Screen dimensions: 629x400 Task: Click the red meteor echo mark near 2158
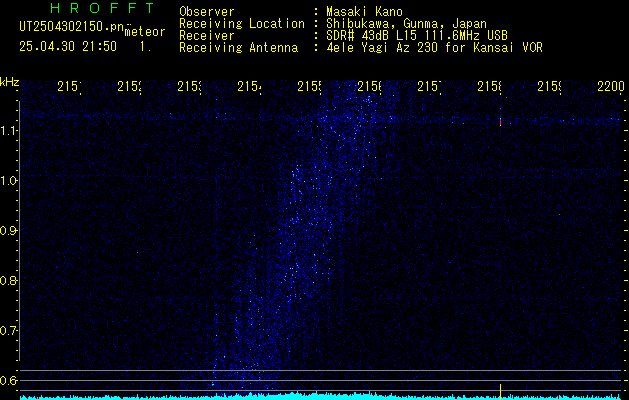click(x=500, y=122)
